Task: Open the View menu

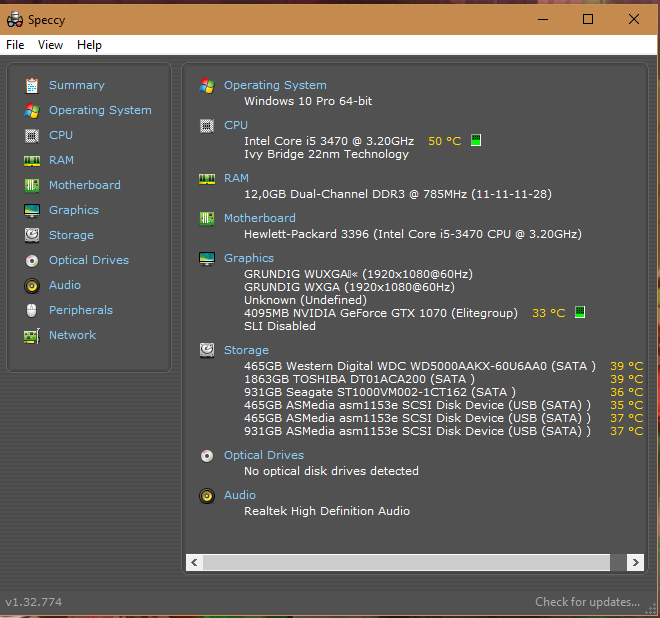Action: point(50,45)
